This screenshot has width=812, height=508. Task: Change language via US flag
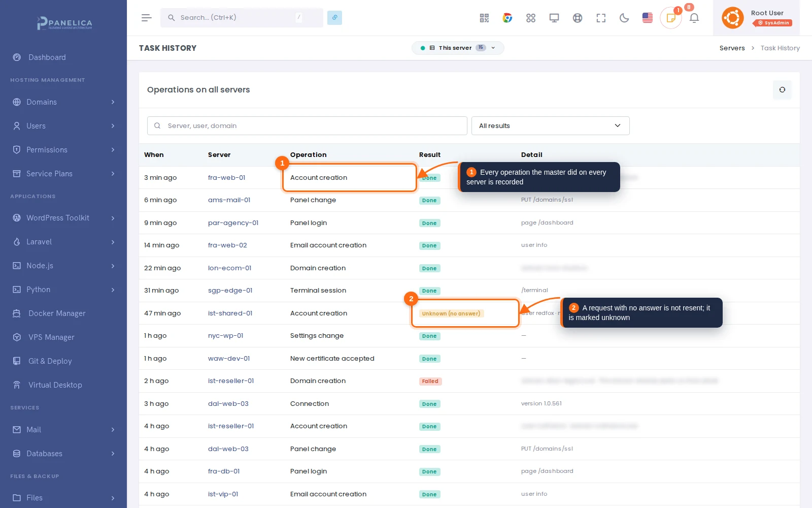click(x=648, y=18)
